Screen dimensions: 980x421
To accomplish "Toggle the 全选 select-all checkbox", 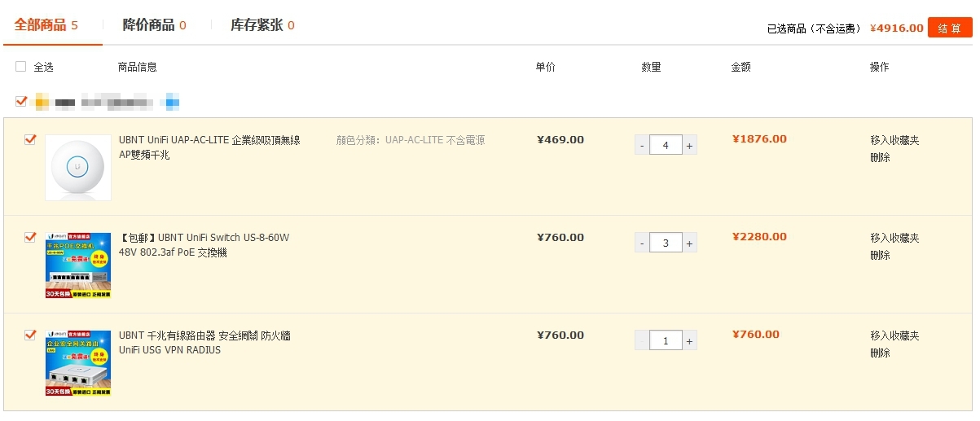I will pyautogui.click(x=21, y=67).
